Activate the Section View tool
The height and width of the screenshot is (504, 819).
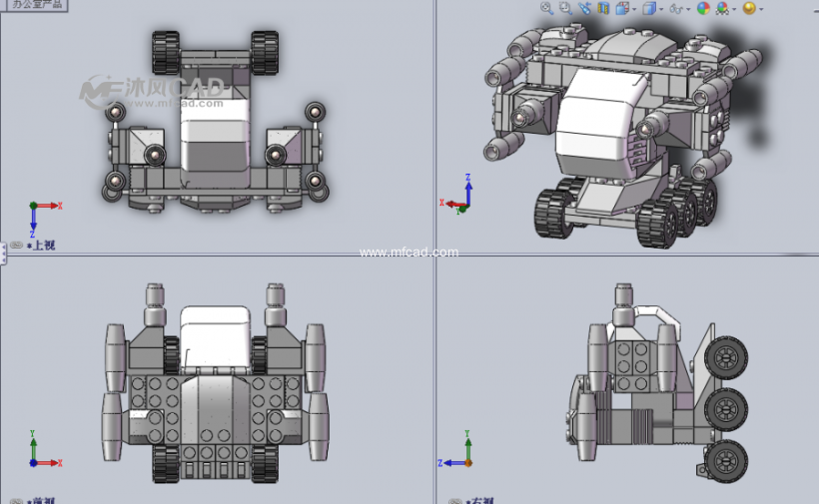tap(602, 8)
